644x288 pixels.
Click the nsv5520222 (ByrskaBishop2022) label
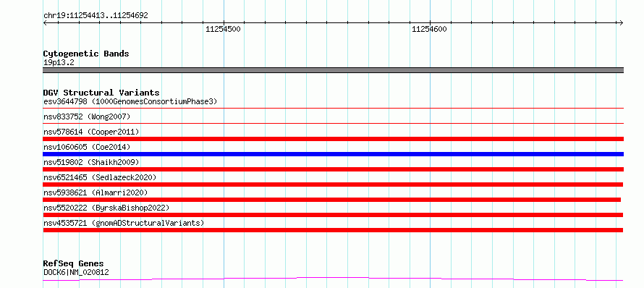[106, 208]
